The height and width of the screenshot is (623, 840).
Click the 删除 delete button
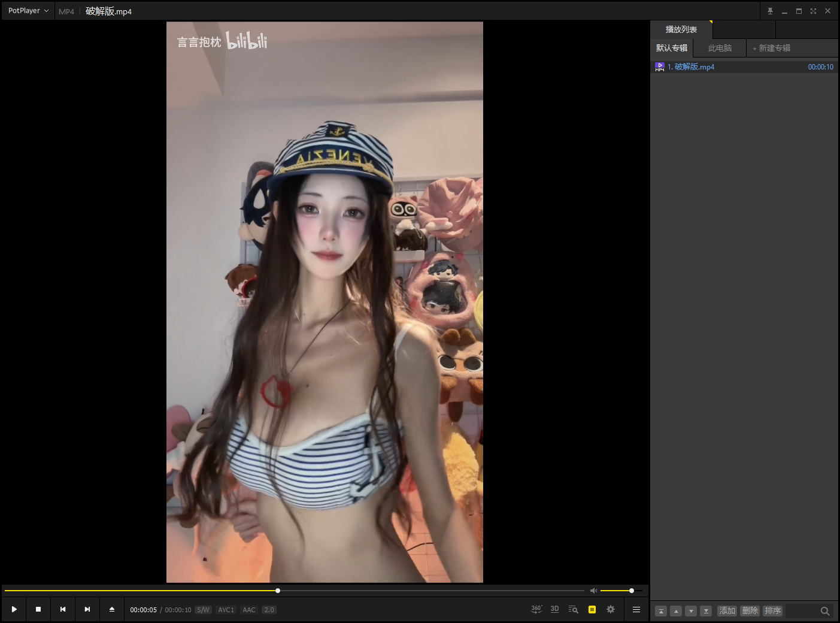click(750, 610)
